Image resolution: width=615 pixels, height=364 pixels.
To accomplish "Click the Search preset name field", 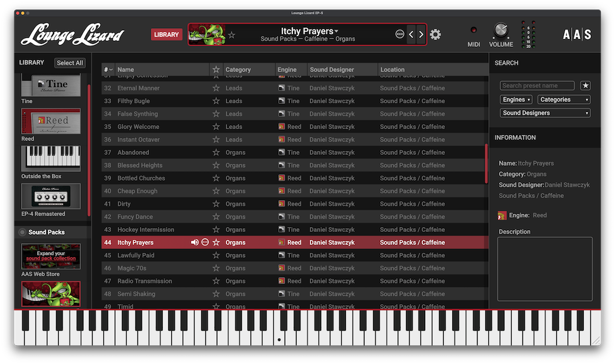I will 538,85.
